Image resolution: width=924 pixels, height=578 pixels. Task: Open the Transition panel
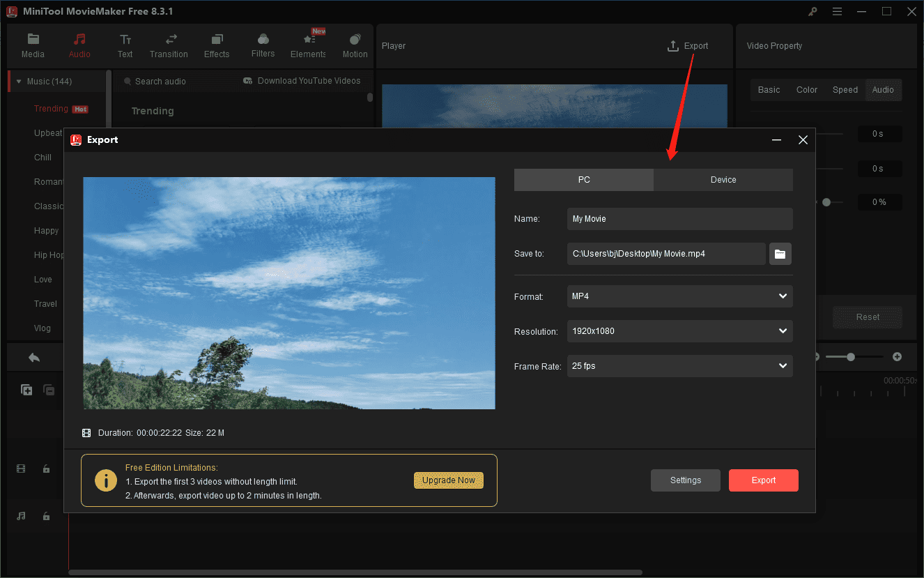pyautogui.click(x=169, y=45)
